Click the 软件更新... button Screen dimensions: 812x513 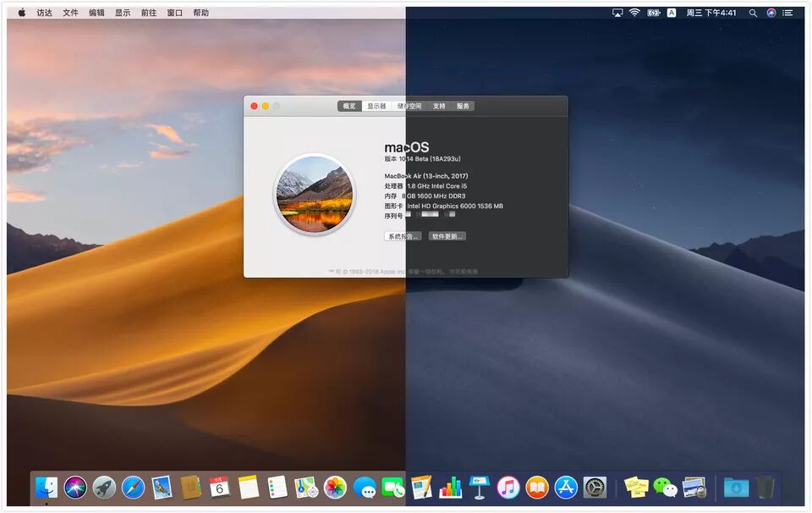tap(447, 236)
